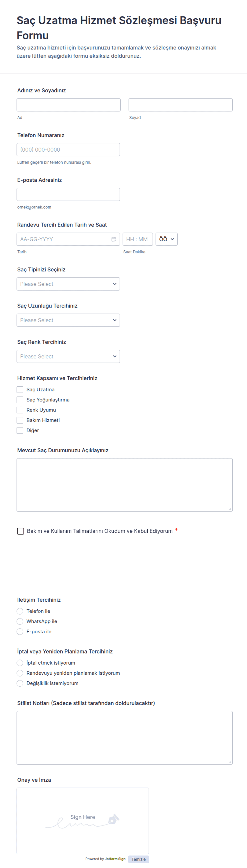The image size is (247, 868).
Task: Click the phone number input field
Action: (69, 149)
